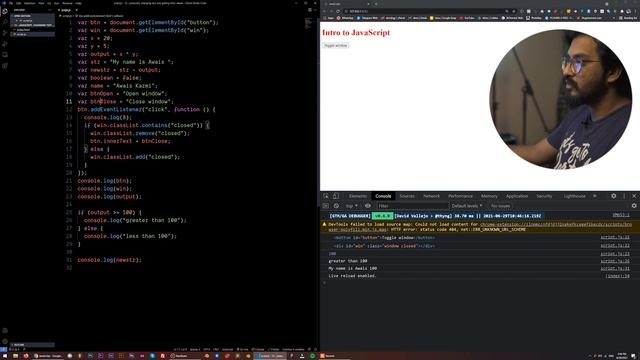
Task: Click the Chrome back arrow
Action: 325,11
